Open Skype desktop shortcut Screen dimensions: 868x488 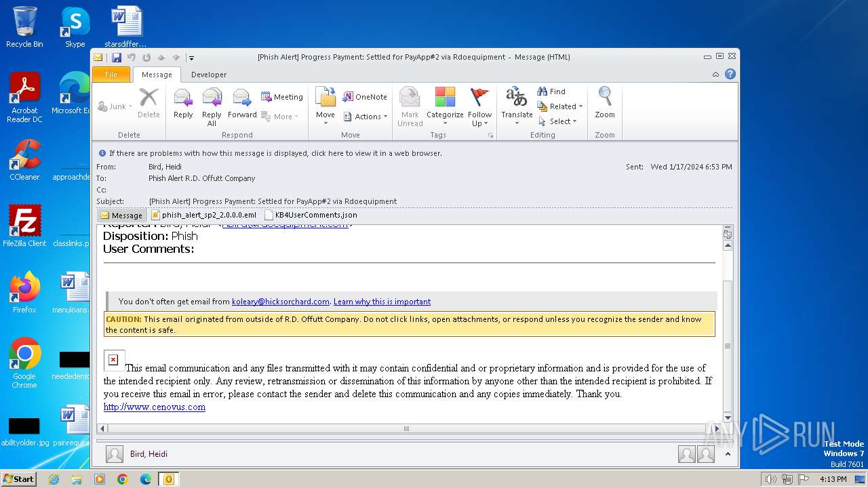click(x=75, y=27)
